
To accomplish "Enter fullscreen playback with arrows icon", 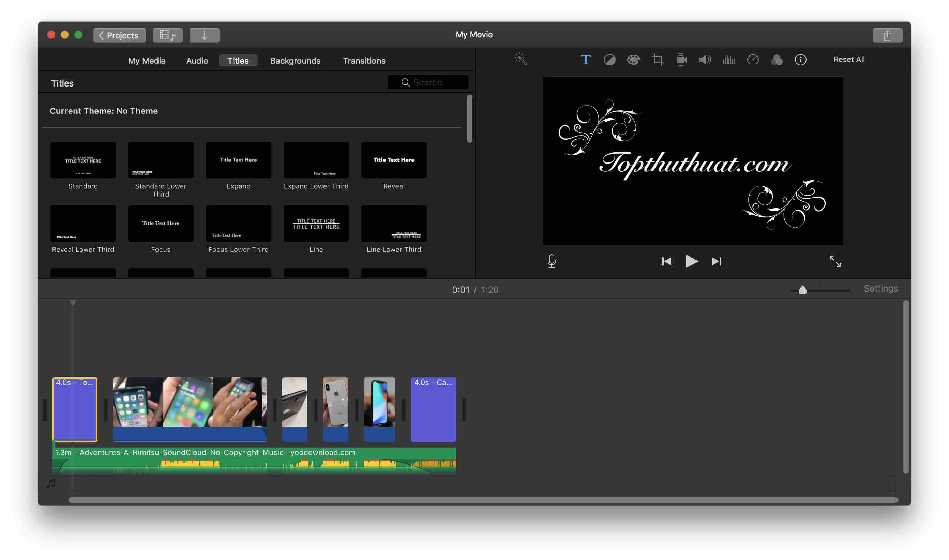I will click(x=834, y=261).
